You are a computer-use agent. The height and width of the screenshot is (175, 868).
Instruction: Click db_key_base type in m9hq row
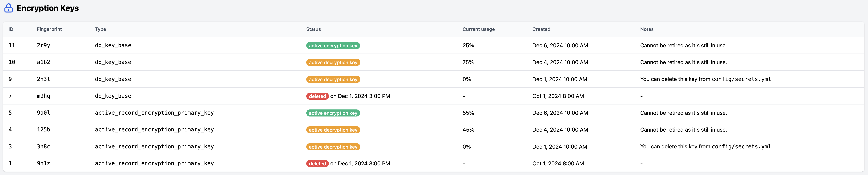tap(113, 96)
